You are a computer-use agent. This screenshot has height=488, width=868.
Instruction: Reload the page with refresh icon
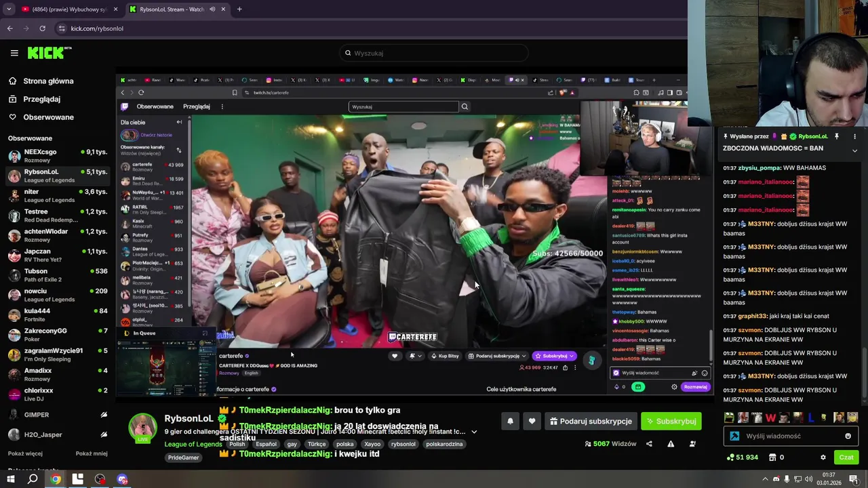click(42, 28)
